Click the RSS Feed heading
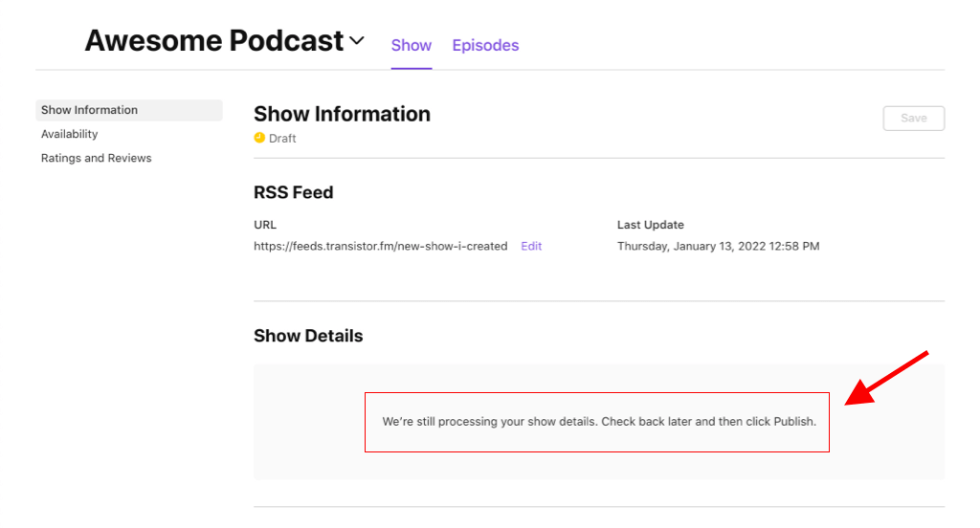980x528 pixels. [x=293, y=192]
